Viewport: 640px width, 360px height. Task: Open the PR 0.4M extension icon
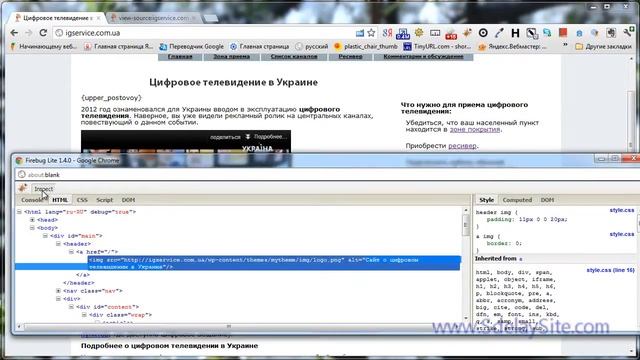tap(402, 33)
